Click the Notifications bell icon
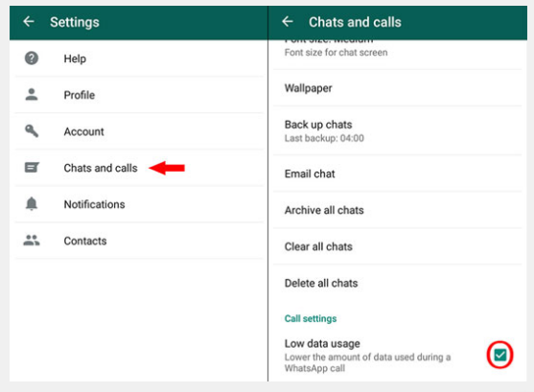The width and height of the screenshot is (534, 392). tap(32, 203)
